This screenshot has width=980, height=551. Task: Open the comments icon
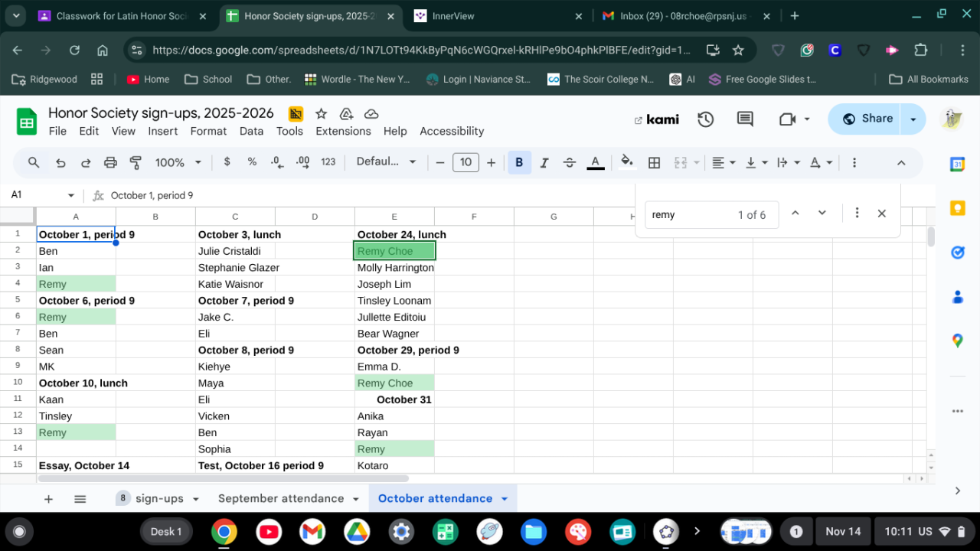(744, 119)
